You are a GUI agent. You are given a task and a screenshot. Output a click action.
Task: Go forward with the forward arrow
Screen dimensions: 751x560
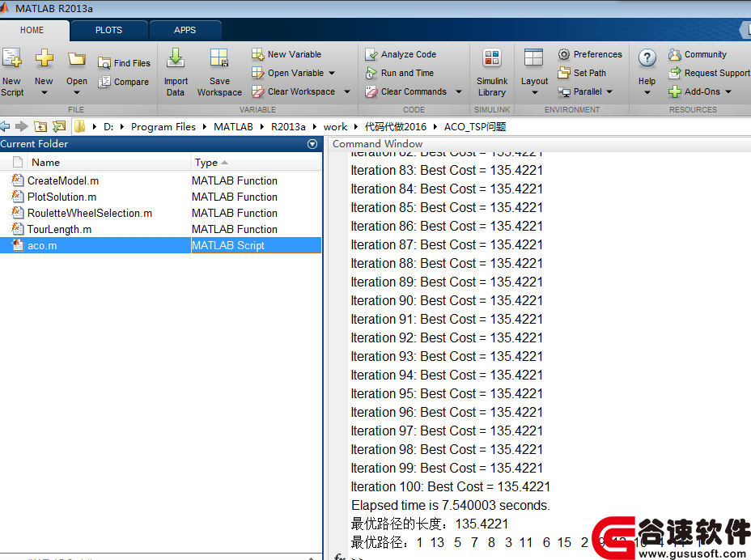coord(22,126)
